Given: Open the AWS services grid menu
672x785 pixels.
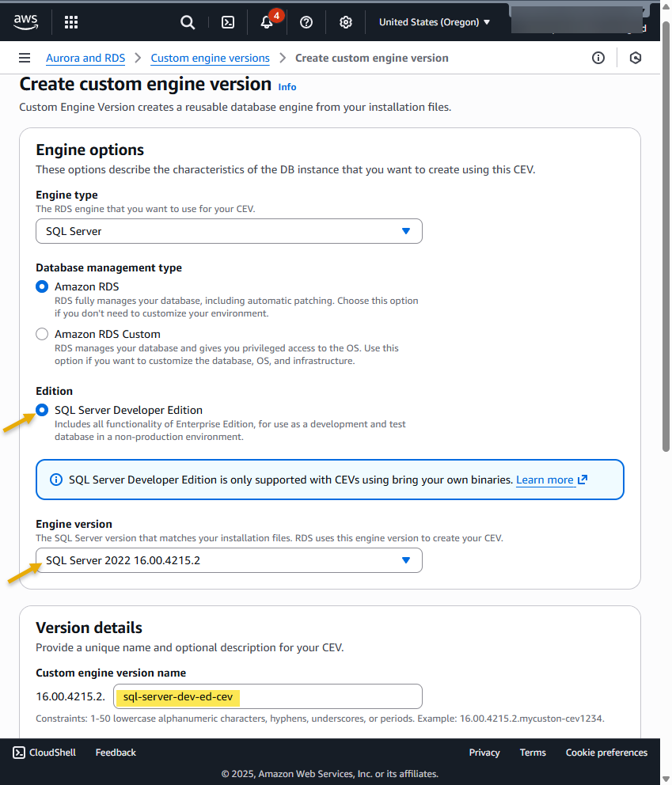Looking at the screenshot, I should click(71, 22).
